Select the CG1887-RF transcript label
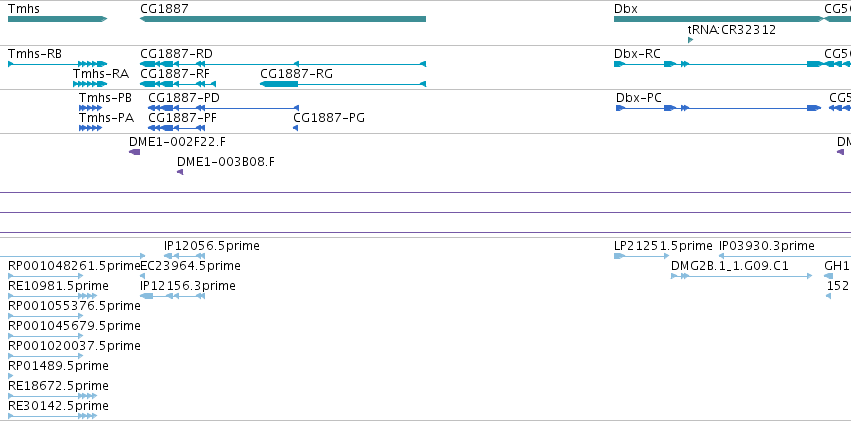The height and width of the screenshot is (421, 851). coord(175,74)
